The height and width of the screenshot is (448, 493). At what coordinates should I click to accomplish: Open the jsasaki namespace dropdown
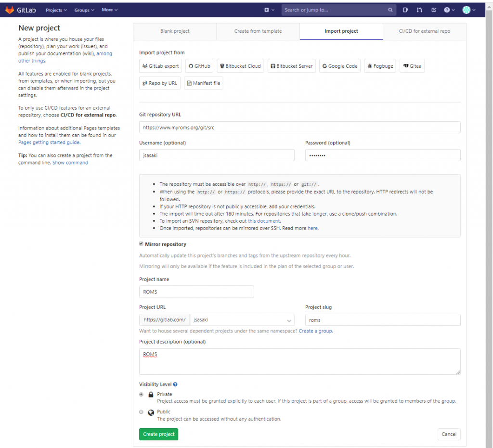tap(242, 320)
